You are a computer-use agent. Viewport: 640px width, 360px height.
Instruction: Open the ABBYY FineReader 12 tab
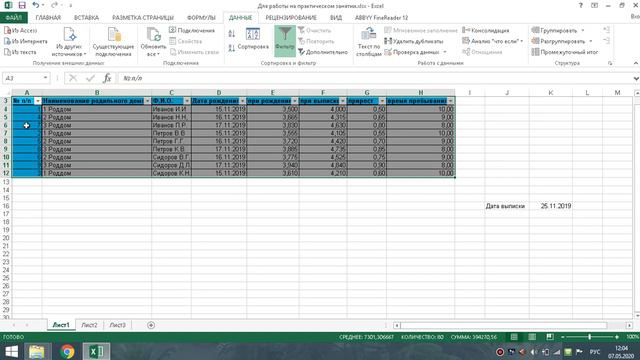[x=381, y=18]
